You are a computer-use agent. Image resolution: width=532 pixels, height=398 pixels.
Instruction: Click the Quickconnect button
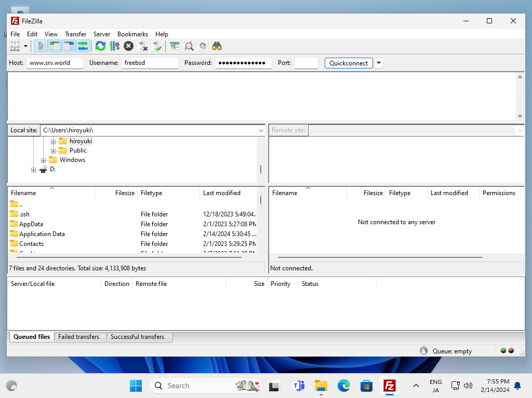(x=349, y=63)
